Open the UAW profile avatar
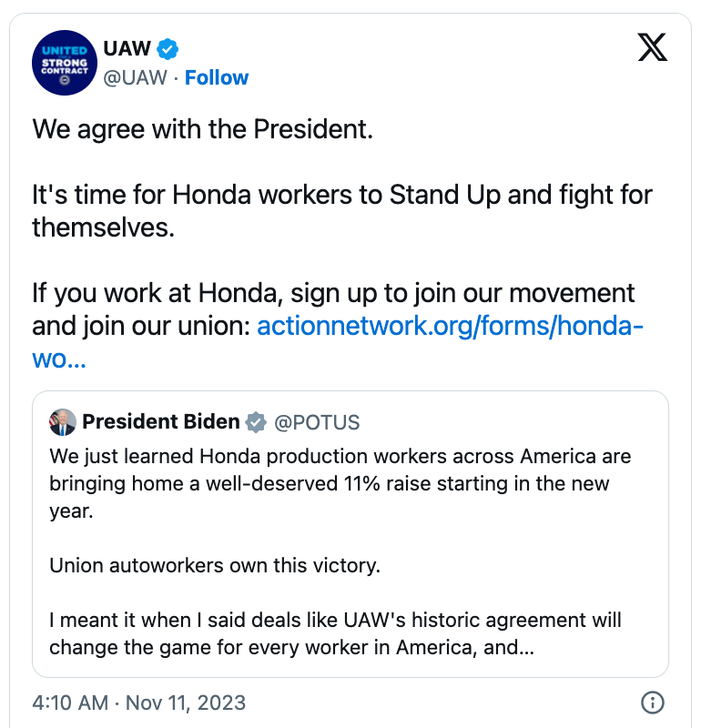 (65, 63)
